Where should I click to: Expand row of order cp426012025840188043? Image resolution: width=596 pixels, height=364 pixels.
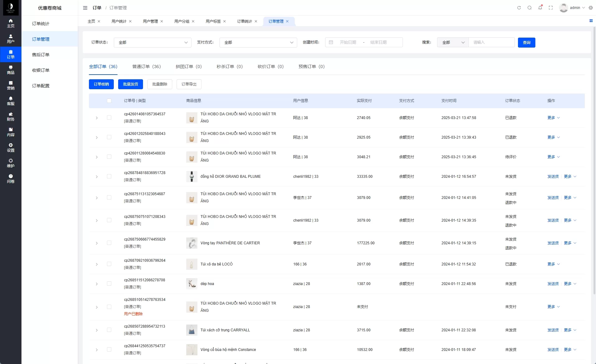pos(97,137)
